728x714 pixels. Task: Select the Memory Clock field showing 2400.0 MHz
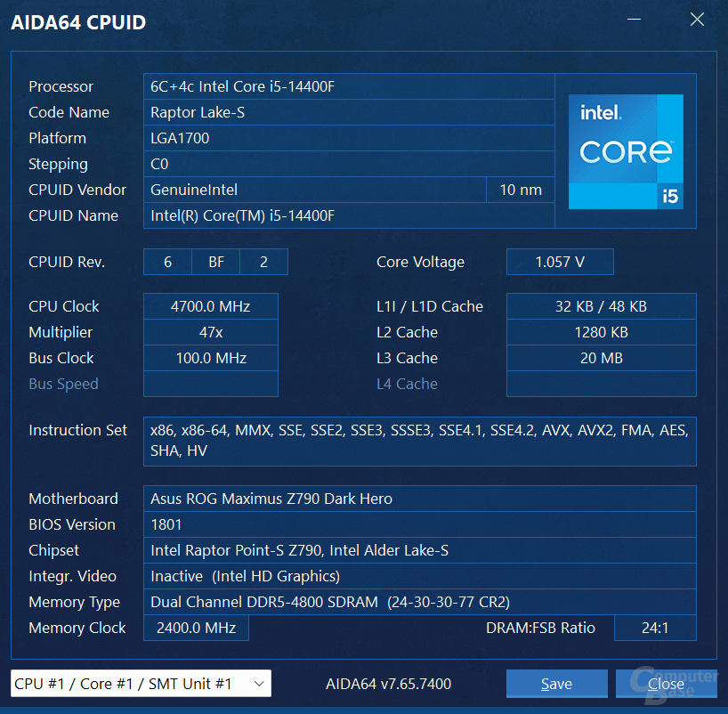(x=195, y=628)
